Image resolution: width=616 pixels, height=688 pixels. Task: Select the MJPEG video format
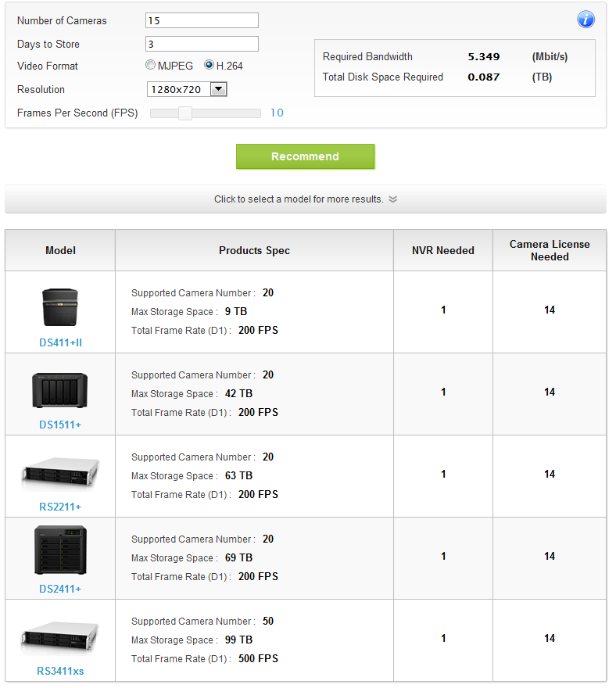[x=151, y=65]
